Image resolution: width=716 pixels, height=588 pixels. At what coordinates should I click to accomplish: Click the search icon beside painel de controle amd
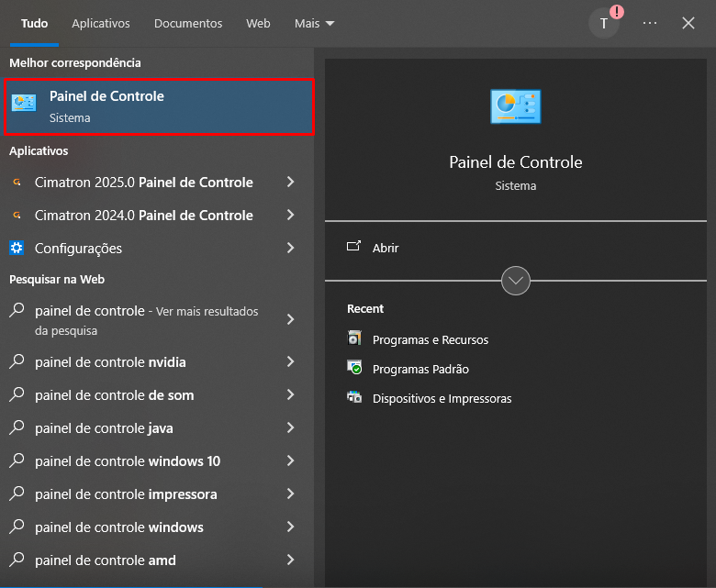coord(17,559)
